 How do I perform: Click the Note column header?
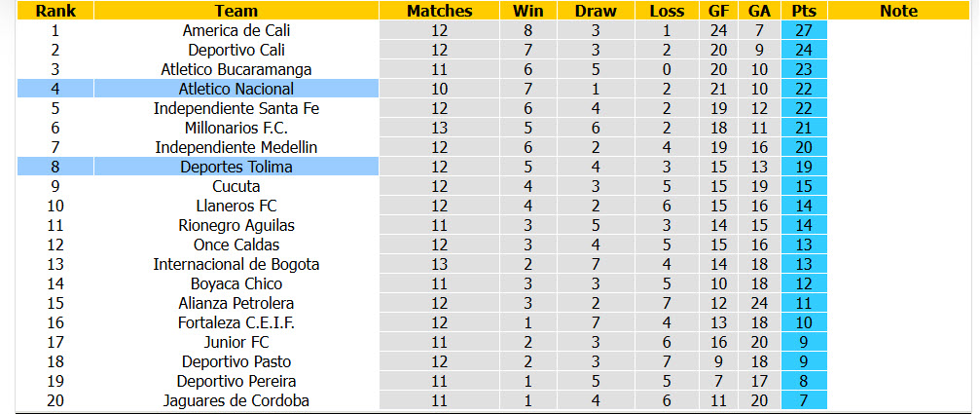point(898,11)
